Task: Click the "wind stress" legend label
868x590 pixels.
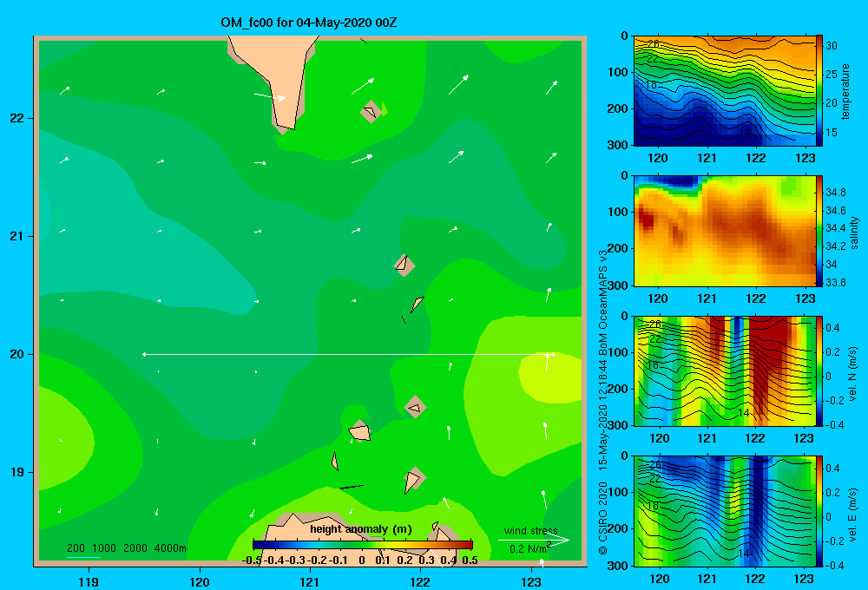Action: coord(530,530)
